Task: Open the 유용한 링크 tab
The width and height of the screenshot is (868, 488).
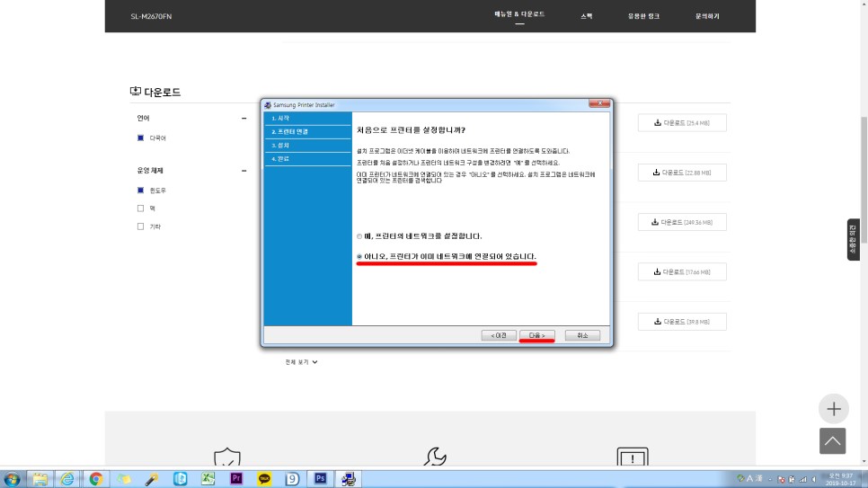Action: [x=643, y=16]
